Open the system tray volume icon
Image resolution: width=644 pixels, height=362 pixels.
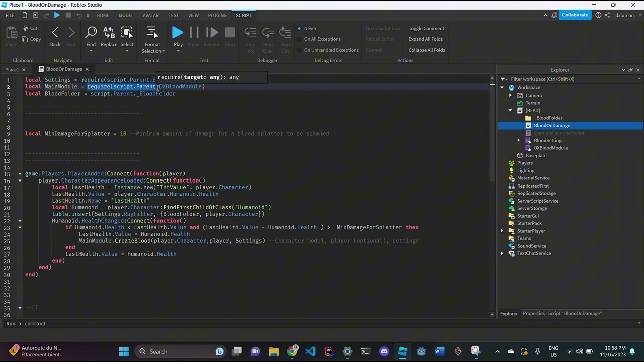tap(580, 351)
